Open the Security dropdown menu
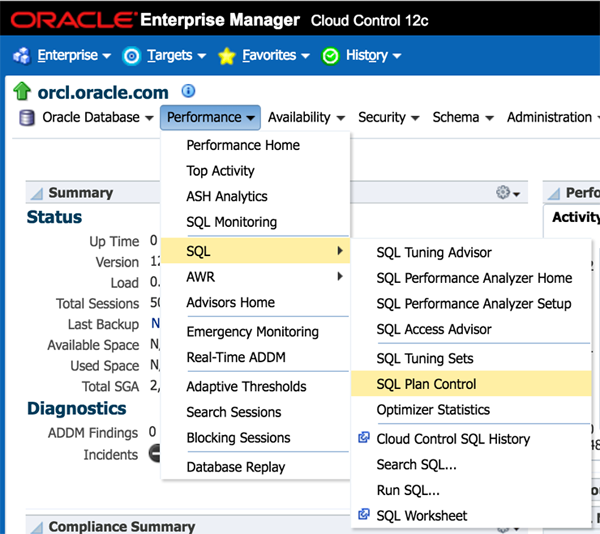 click(389, 117)
